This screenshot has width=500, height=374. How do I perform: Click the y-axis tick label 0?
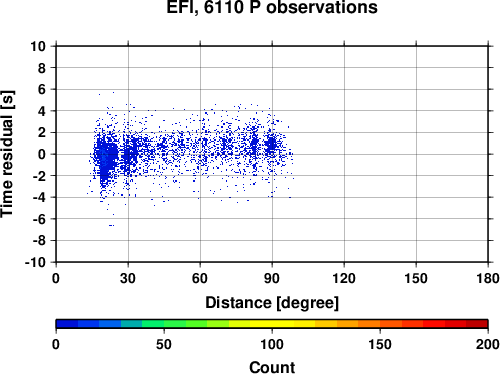pos(42,154)
